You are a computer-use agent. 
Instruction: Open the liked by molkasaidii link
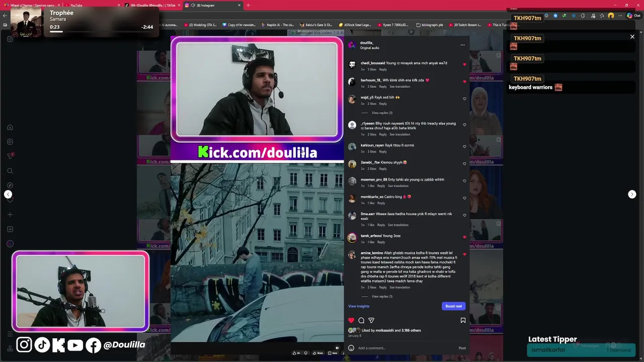point(384,330)
